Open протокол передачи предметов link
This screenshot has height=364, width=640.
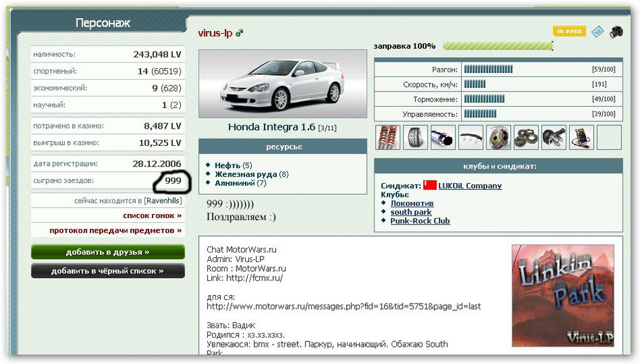116,231
